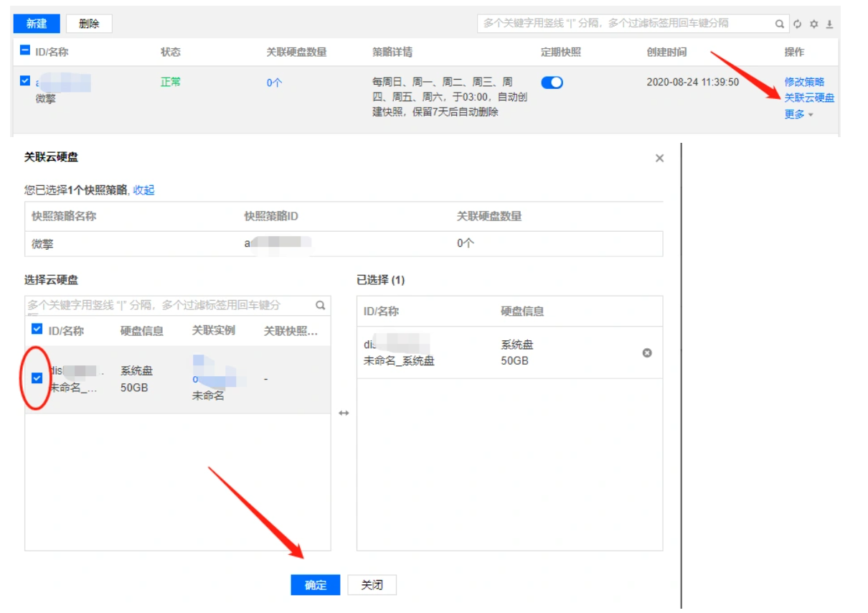Focus the disk search filter input field
This screenshot has height=613, width=868.
click(x=169, y=305)
